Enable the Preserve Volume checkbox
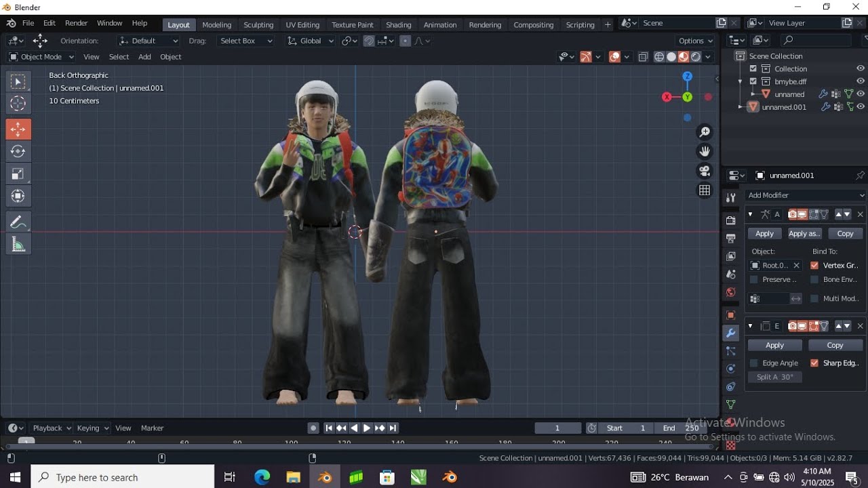The image size is (868, 488). 754,279
